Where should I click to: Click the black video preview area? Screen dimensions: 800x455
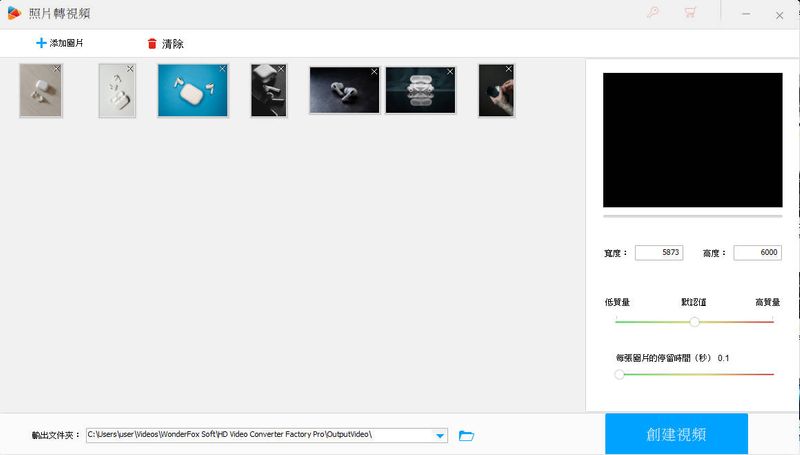coord(692,140)
